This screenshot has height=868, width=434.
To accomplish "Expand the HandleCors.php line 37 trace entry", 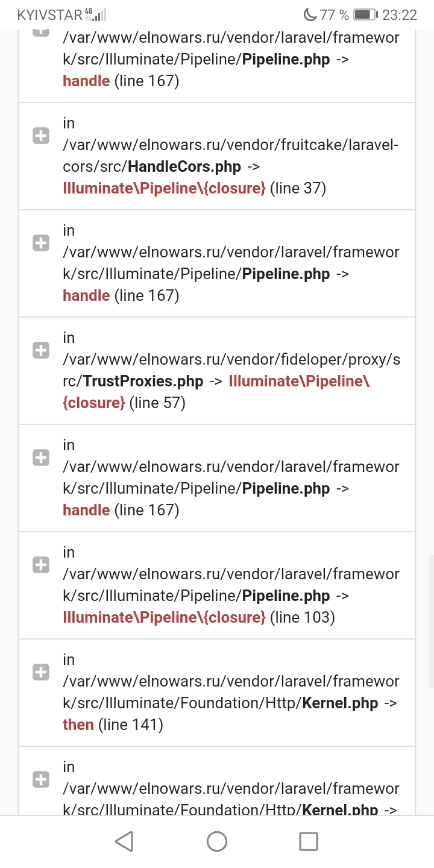I will pyautogui.click(x=40, y=136).
